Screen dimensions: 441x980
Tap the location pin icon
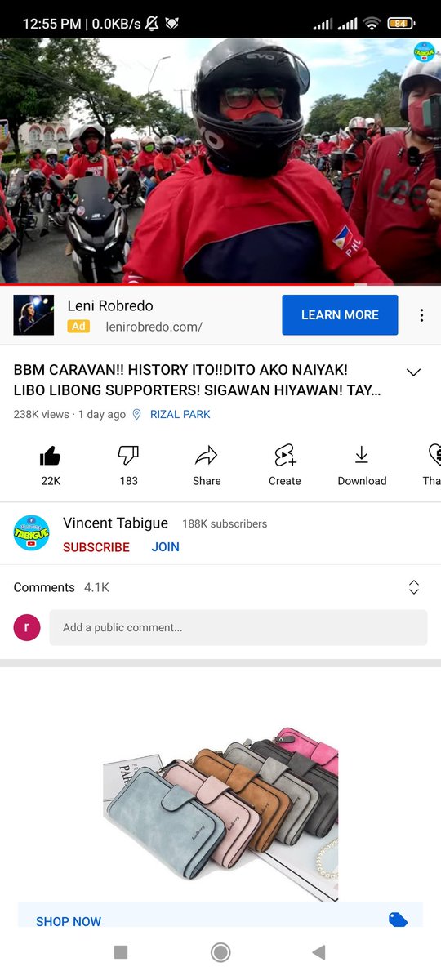[136, 415]
